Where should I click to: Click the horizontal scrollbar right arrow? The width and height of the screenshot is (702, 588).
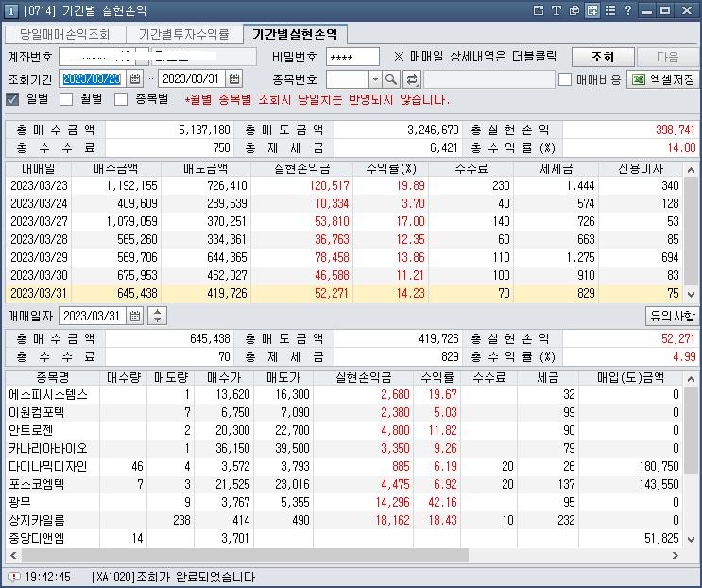coord(676,555)
